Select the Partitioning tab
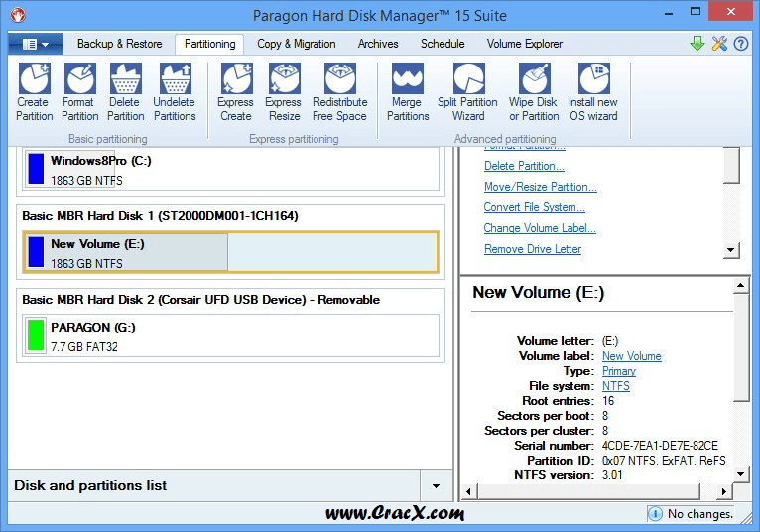Screen dimensions: 760x532 tap(210, 44)
